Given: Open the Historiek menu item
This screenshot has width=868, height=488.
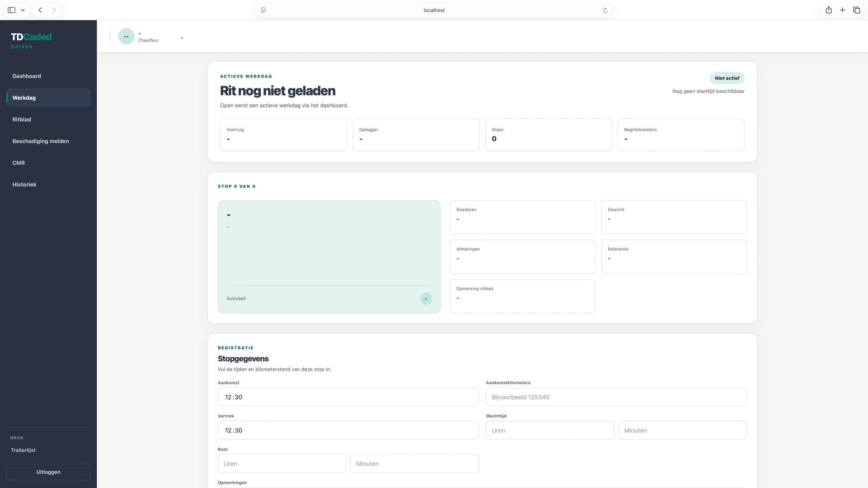Looking at the screenshot, I should coord(48,184).
